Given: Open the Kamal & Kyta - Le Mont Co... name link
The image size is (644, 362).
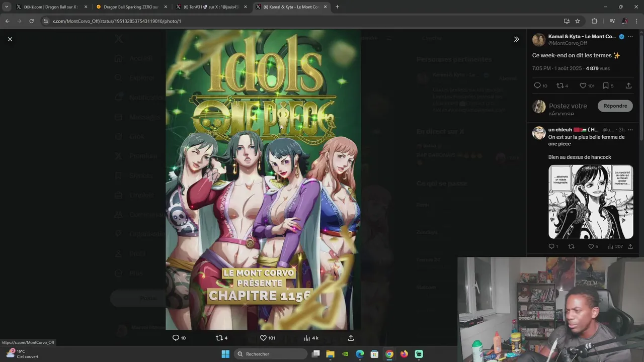Looking at the screenshot, I should 582,36.
